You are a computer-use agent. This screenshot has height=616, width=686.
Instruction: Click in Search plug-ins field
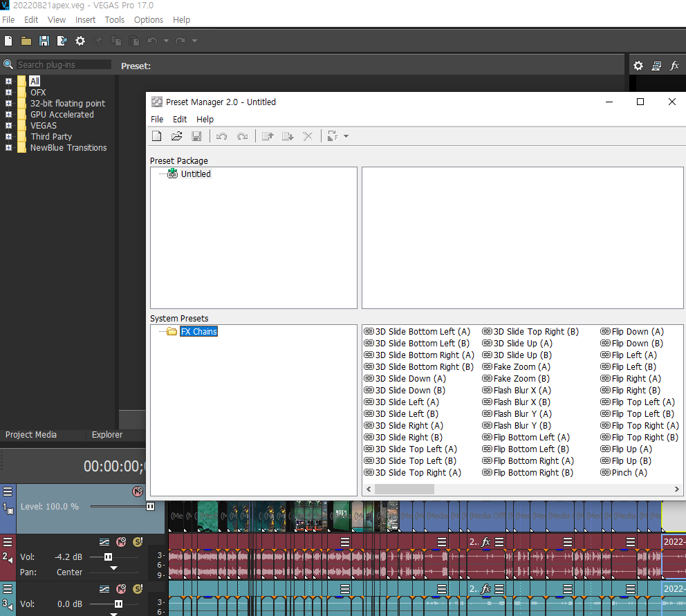pyautogui.click(x=64, y=65)
